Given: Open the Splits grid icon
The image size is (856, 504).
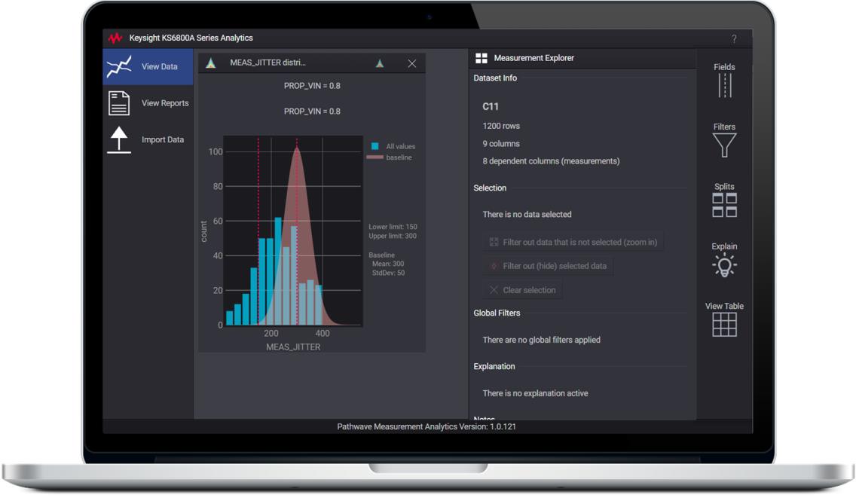Looking at the screenshot, I should pos(724,205).
